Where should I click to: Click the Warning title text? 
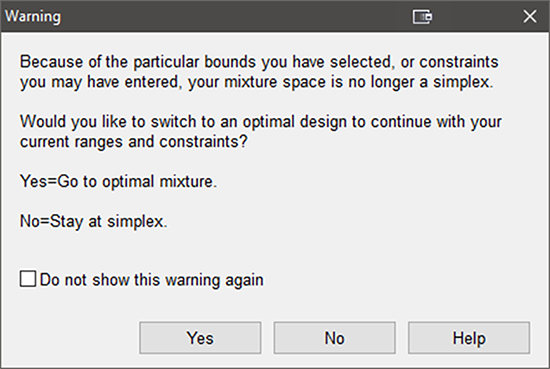click(33, 16)
